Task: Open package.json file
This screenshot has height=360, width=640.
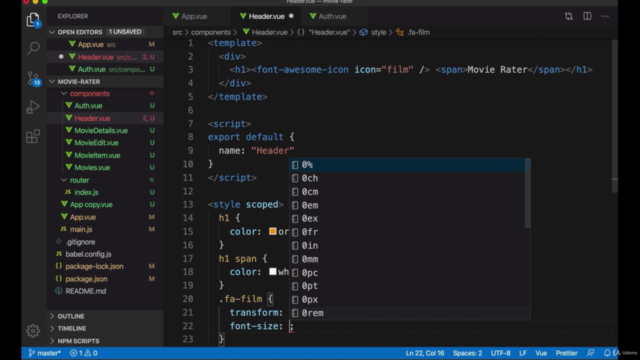Action: click(105, 279)
